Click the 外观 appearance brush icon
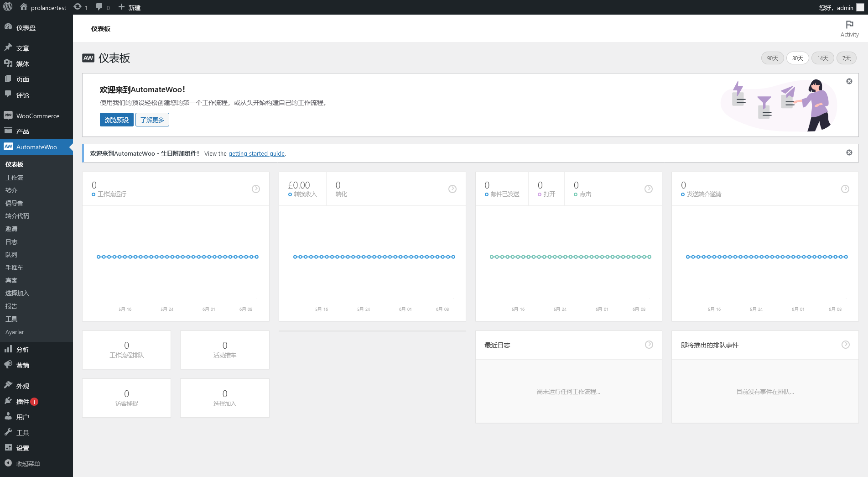This screenshot has height=477, width=868. (x=8, y=385)
